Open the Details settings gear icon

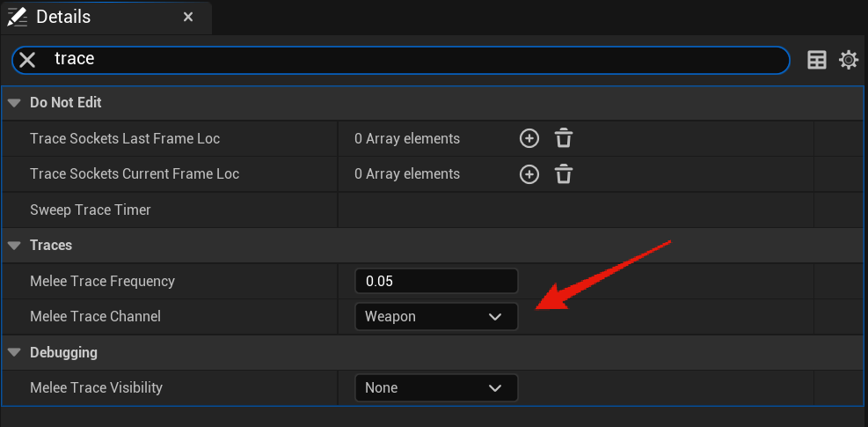click(x=849, y=60)
